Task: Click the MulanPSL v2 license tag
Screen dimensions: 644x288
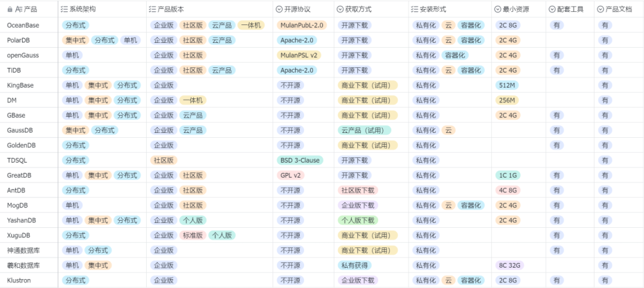Action: tap(299, 55)
